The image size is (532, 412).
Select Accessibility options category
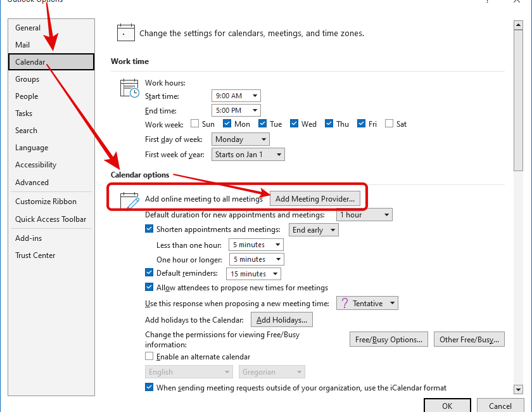coord(51,165)
